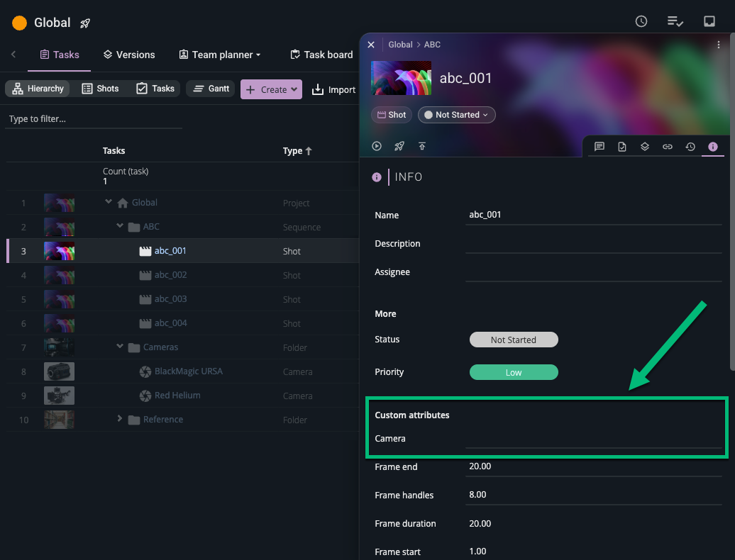Switch to Hierarchy view
This screenshot has height=560, width=735.
38,89
